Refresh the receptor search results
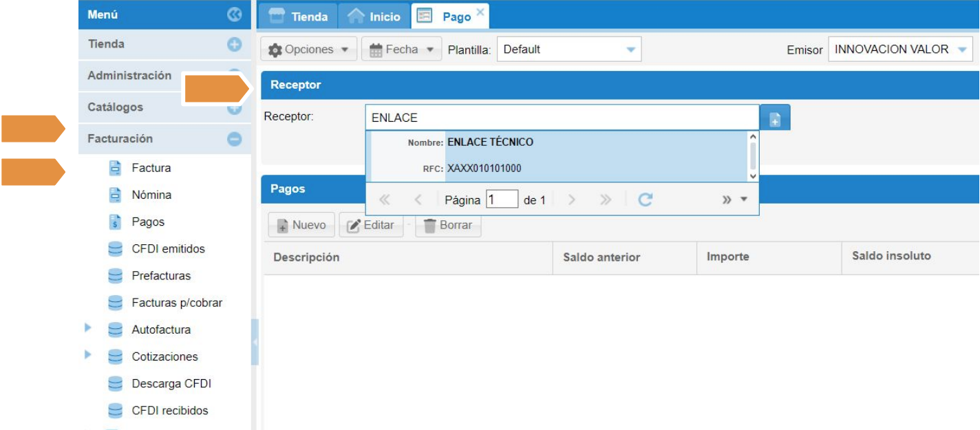 click(x=645, y=200)
